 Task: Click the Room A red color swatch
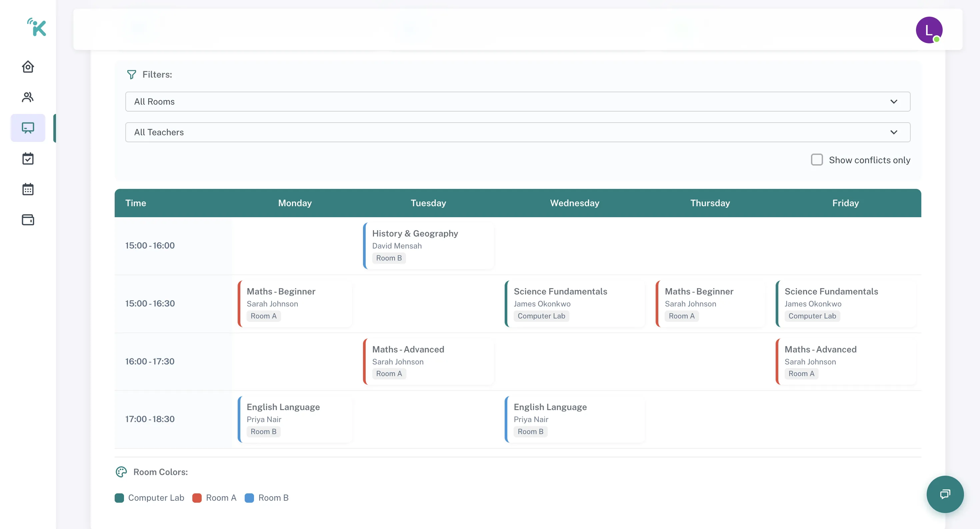coord(197,498)
